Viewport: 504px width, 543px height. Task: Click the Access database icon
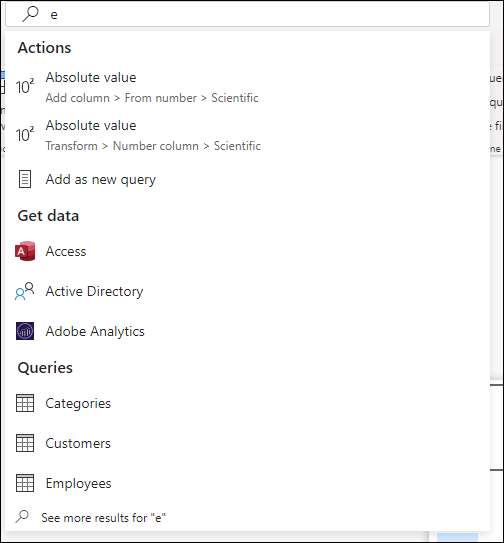(25, 251)
